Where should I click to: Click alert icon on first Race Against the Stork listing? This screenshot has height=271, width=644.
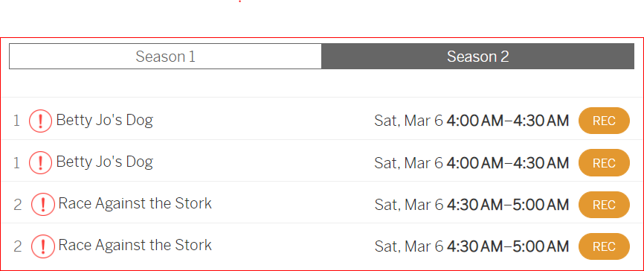point(43,205)
